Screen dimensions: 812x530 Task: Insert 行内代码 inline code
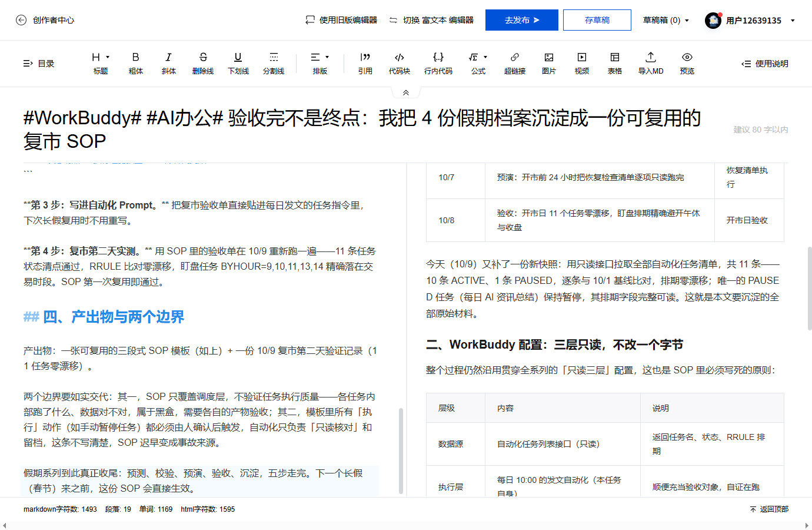[438, 63]
